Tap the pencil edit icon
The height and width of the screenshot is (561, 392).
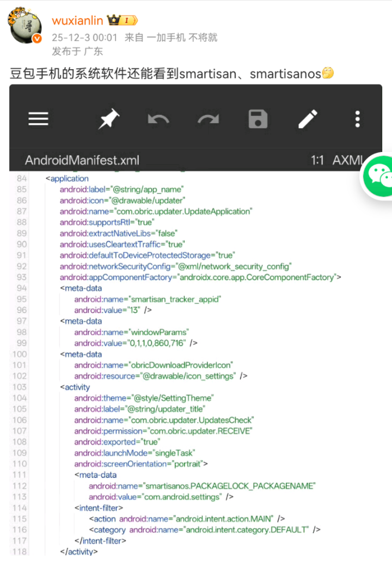click(x=308, y=119)
